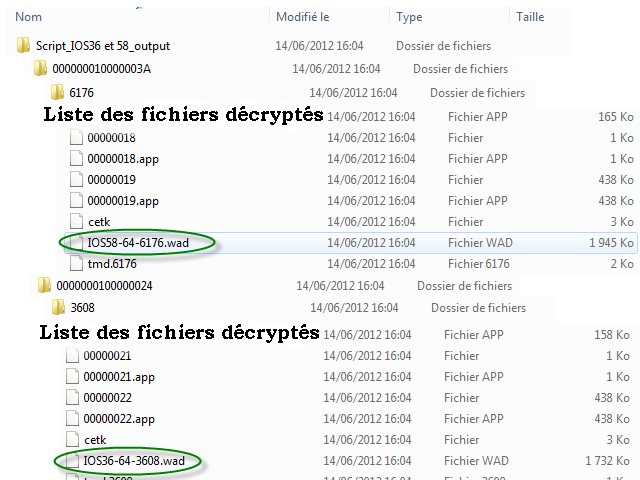Open the 6176 folder icon
This screenshot has width=640, height=480.
[x=58, y=92]
